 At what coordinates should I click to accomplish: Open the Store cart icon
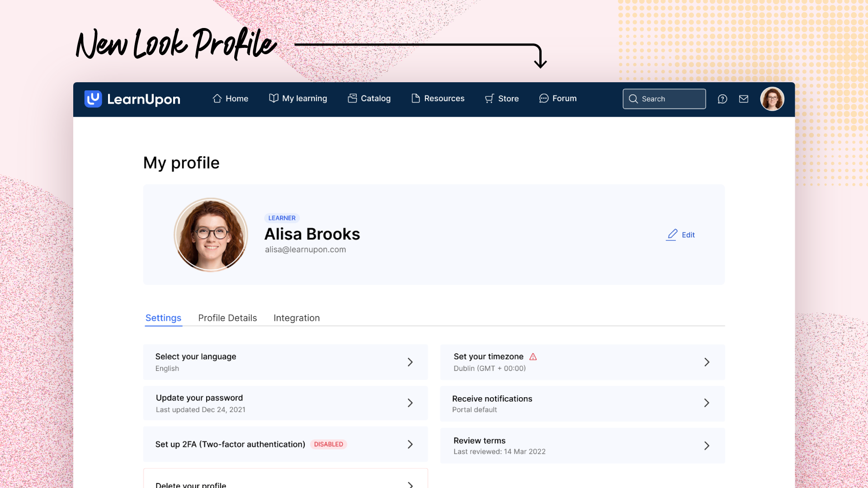(489, 99)
